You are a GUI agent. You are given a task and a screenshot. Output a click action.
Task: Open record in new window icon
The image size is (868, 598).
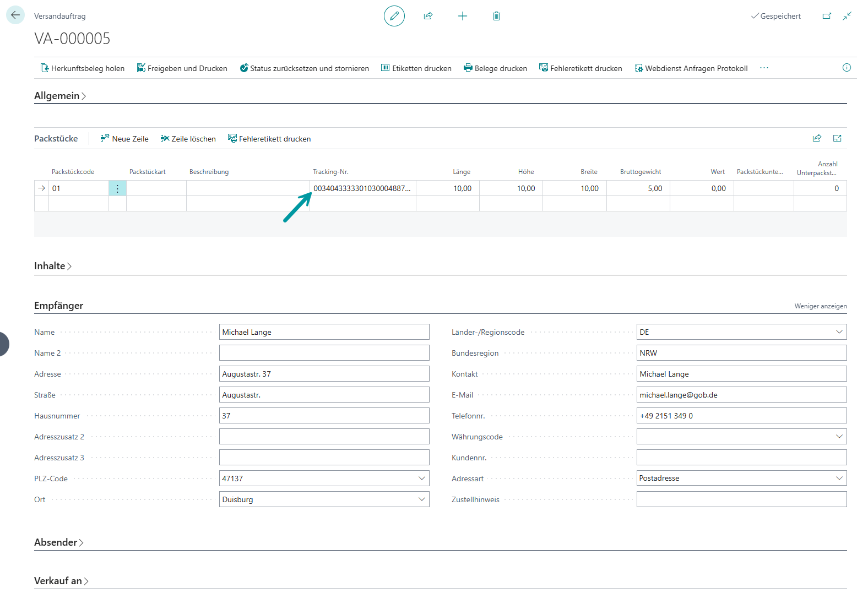pos(827,16)
